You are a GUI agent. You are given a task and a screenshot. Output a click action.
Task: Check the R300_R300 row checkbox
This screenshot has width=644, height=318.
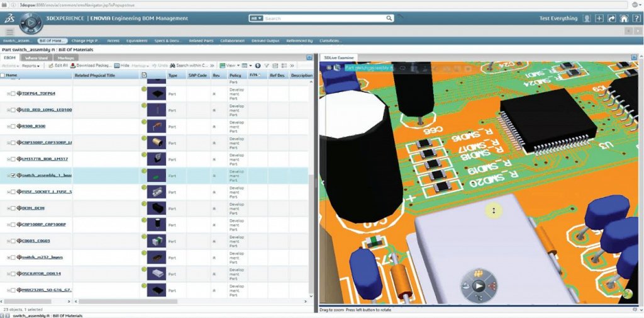[13, 127]
